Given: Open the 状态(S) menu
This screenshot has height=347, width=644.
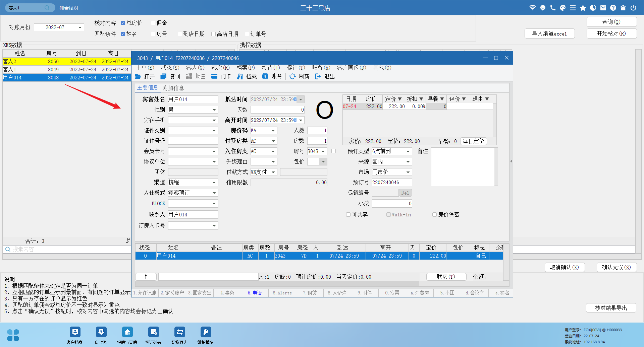Looking at the screenshot, I should click(x=170, y=68).
